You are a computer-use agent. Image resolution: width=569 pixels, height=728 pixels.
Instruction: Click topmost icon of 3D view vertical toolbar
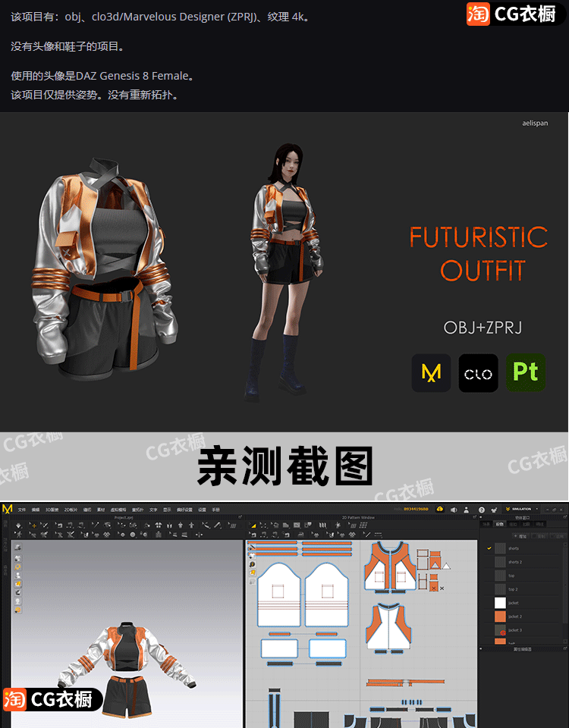tap(17, 547)
